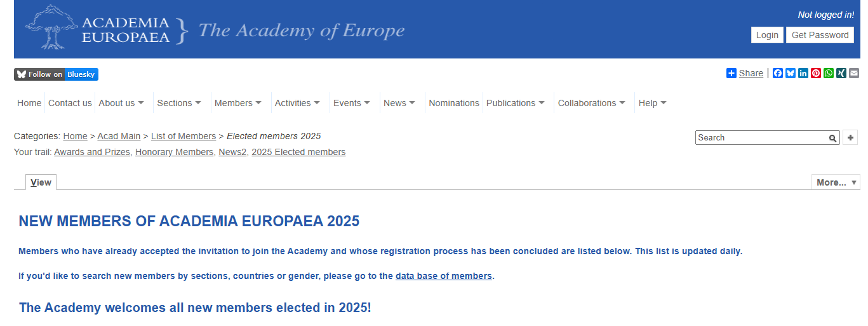
Task: Share via the Bluesky share icon
Action: pyautogui.click(x=791, y=73)
